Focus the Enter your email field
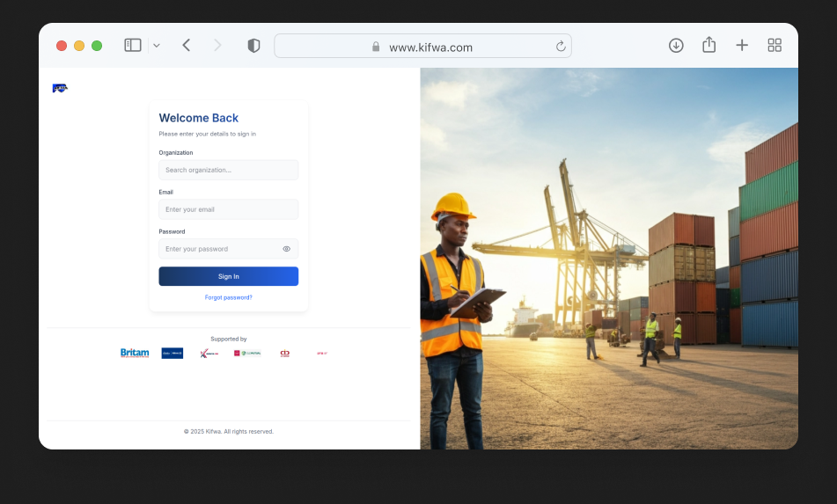837x504 pixels. click(228, 209)
